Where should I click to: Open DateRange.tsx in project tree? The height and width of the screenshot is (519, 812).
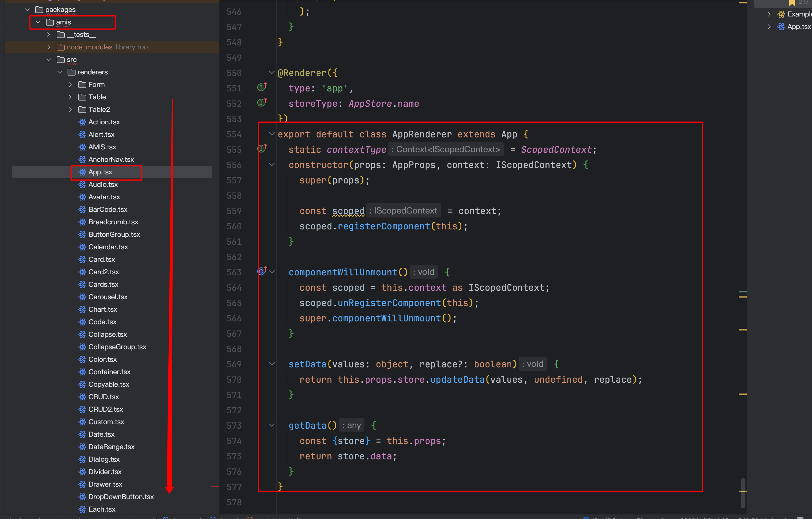(112, 447)
